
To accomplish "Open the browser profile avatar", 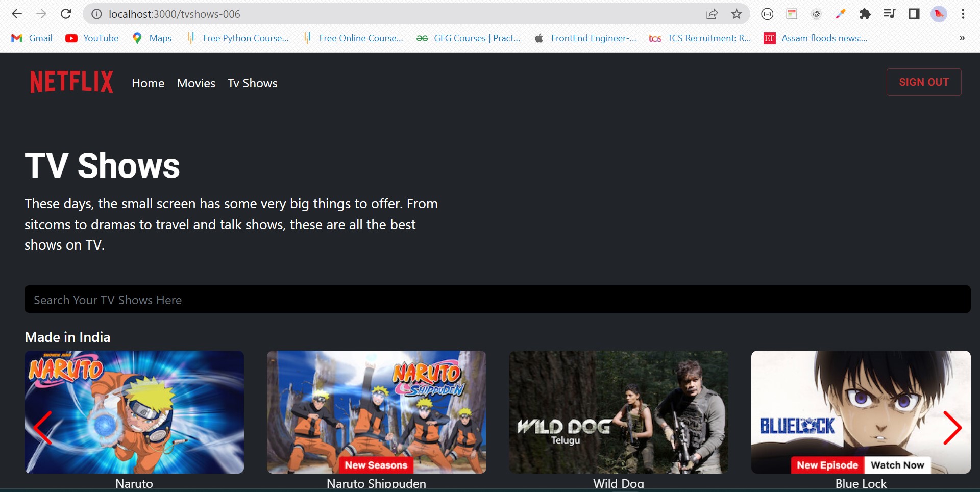I will point(939,14).
